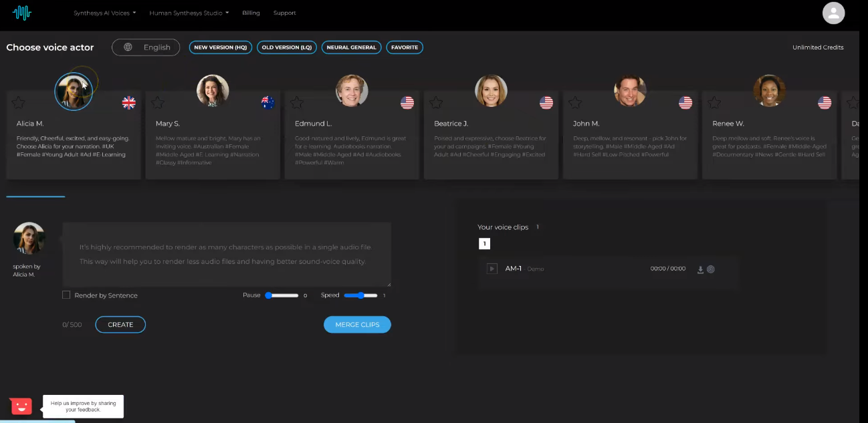Click the US flag on Renee's card
The height and width of the screenshot is (423, 868).
[x=825, y=103]
